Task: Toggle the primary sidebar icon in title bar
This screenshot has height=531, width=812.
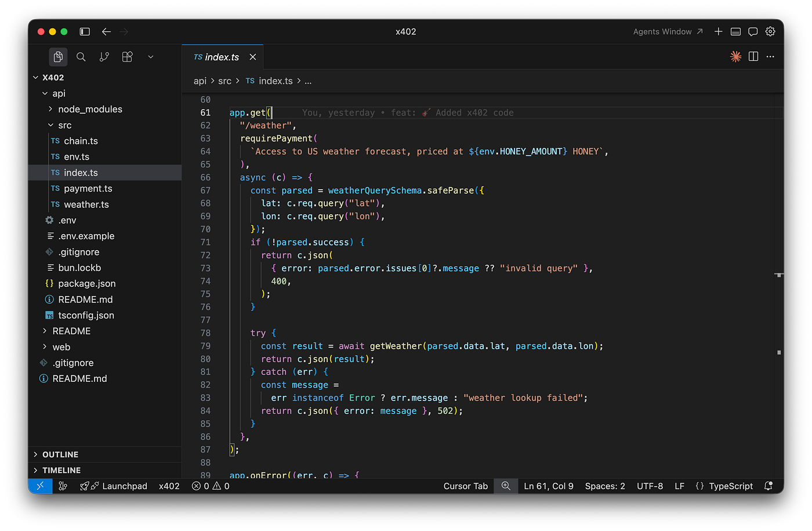Action: click(85, 31)
